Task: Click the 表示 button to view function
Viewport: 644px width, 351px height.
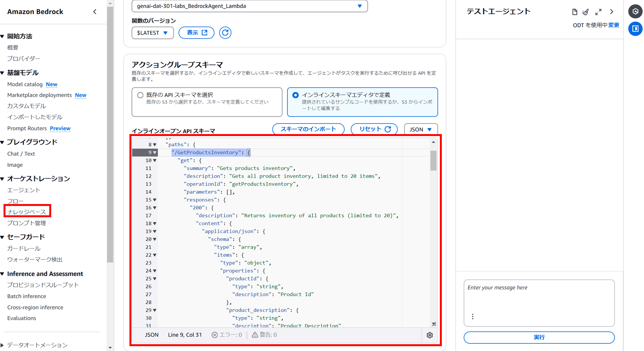Action: click(x=196, y=33)
